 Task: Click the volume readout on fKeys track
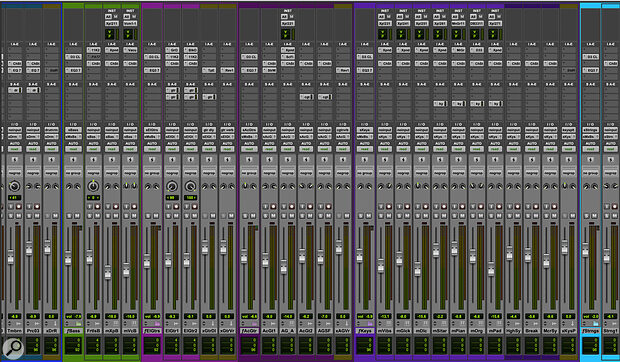pos(365,316)
